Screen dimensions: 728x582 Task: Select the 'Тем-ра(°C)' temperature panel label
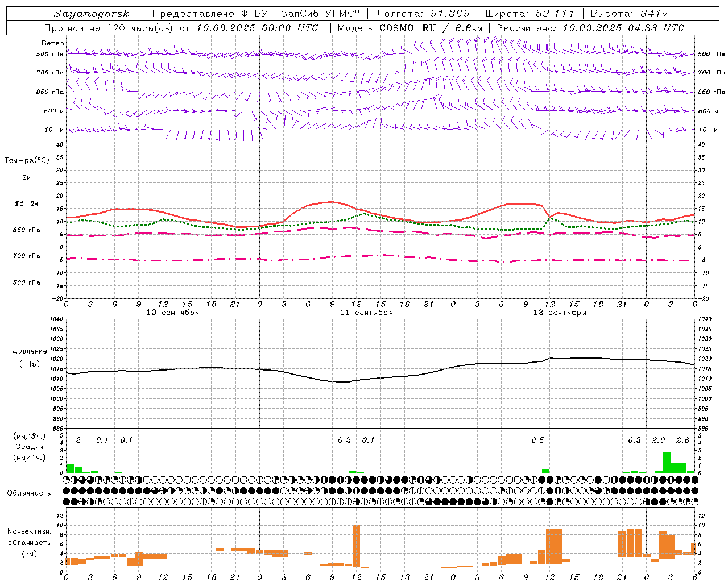(x=27, y=161)
